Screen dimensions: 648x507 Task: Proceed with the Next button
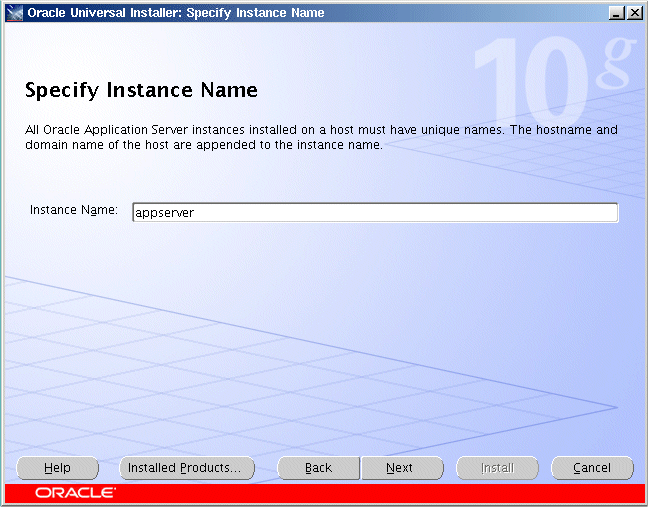point(402,468)
